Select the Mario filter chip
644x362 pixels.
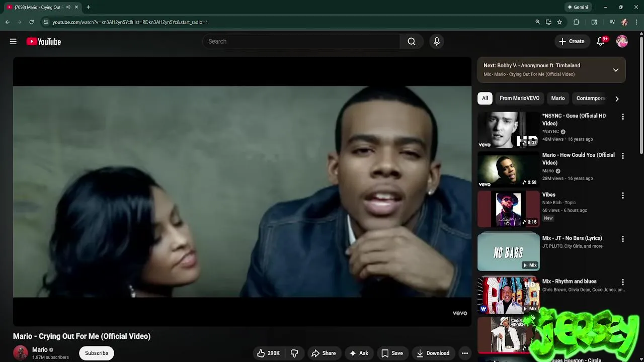[558, 99]
